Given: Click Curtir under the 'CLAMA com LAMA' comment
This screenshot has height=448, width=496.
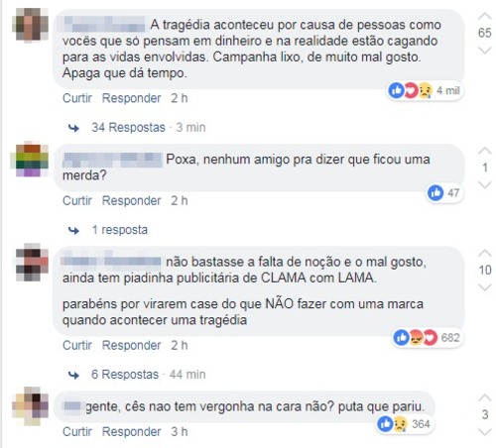Looking at the screenshot, I should (77, 345).
